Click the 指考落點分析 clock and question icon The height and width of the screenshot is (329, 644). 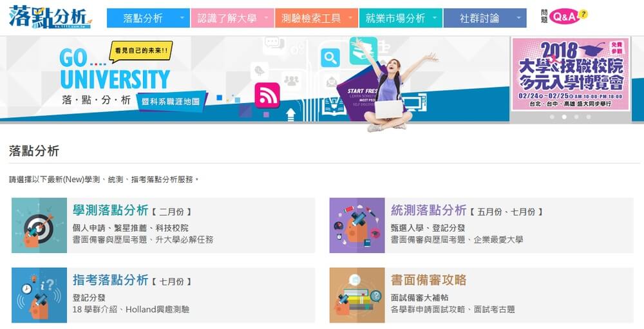(39, 296)
